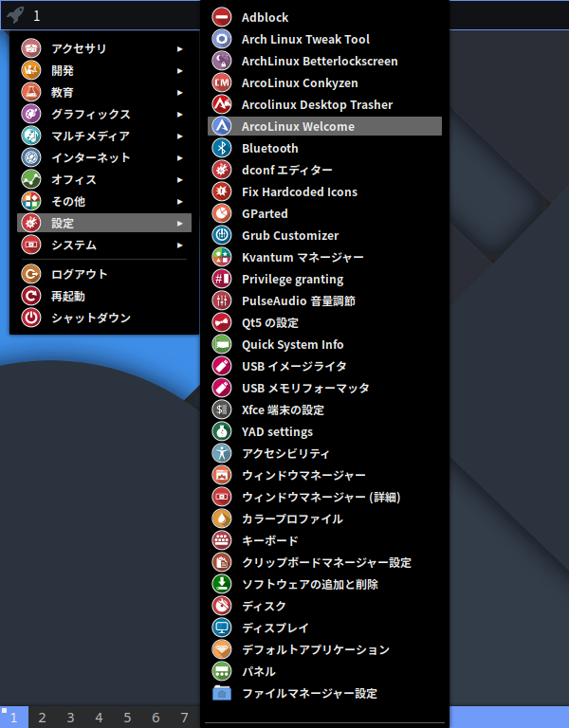The height and width of the screenshot is (728, 569).
Task: Open クリップボードマネージャー設定 entry
Action: tap(324, 563)
